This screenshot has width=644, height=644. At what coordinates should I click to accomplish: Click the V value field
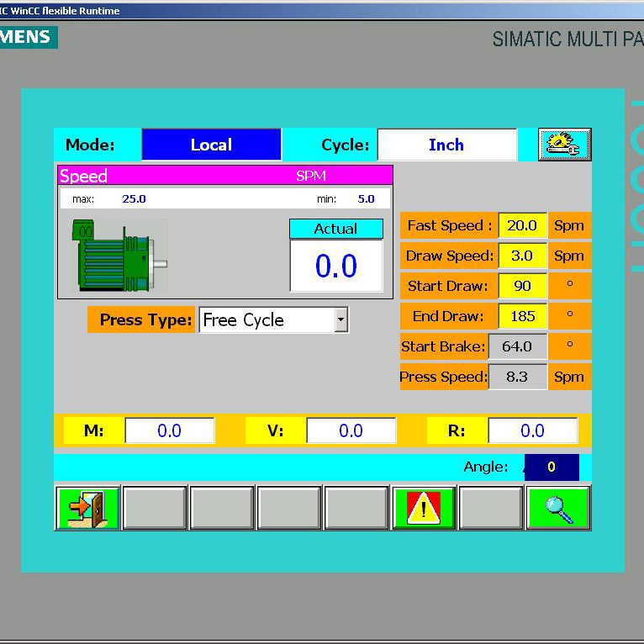click(351, 430)
